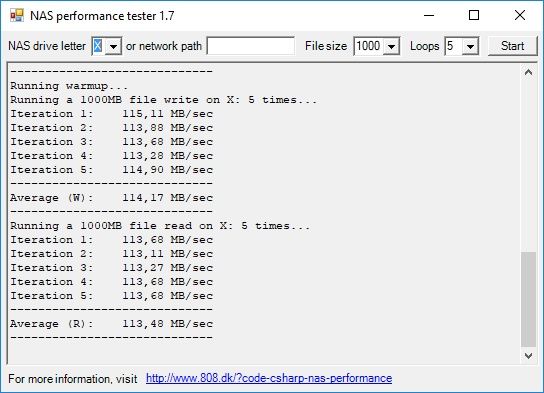Click the vertical scrollbar thumb
This screenshot has height=393, width=544.
coord(528,299)
